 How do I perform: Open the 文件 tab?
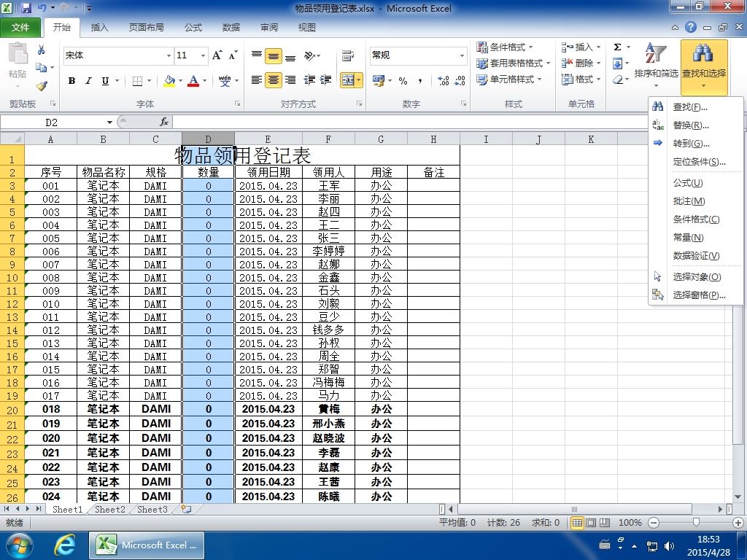[20, 28]
